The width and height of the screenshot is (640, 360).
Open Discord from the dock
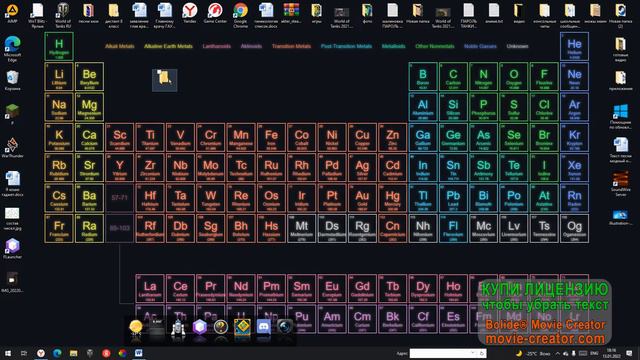point(263,327)
